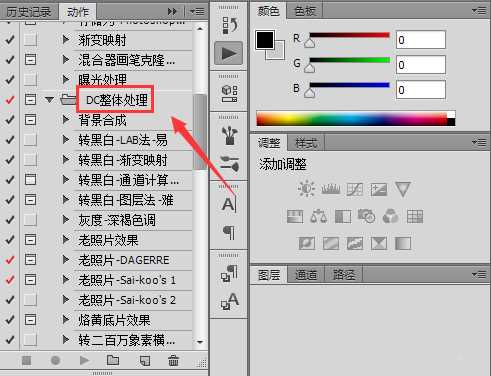Add an Exposure adjustment
This screenshot has height=376, width=491.
point(379,189)
